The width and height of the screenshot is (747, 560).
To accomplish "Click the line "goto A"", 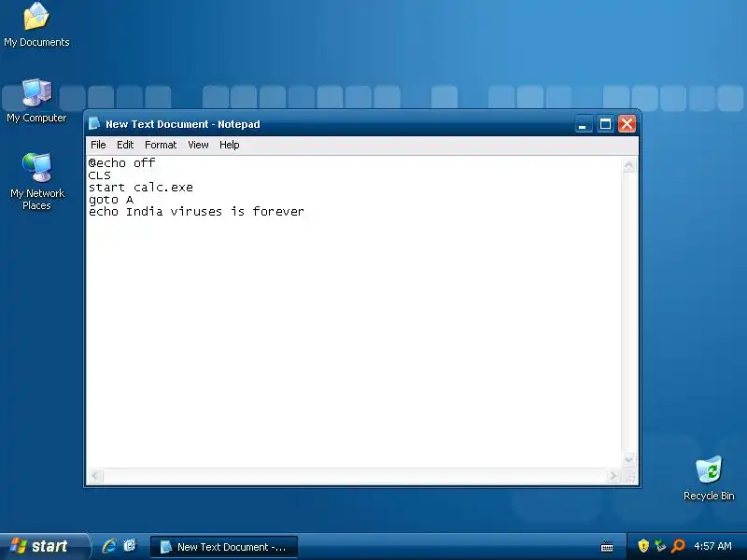I will click(x=111, y=200).
